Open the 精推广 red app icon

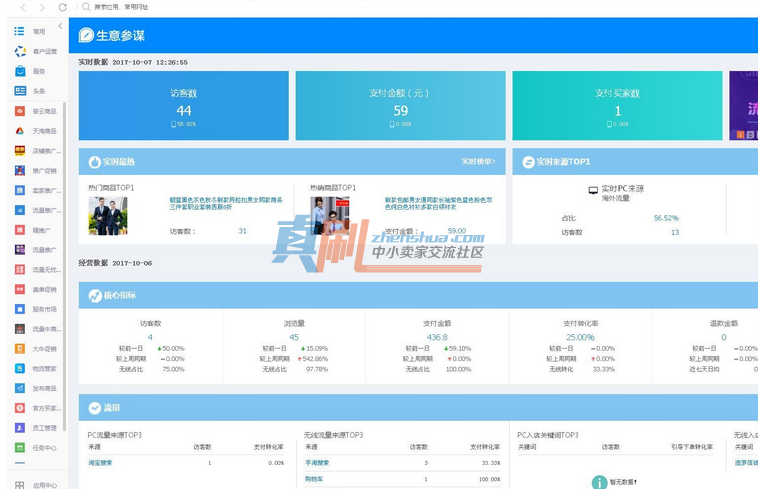click(20, 230)
